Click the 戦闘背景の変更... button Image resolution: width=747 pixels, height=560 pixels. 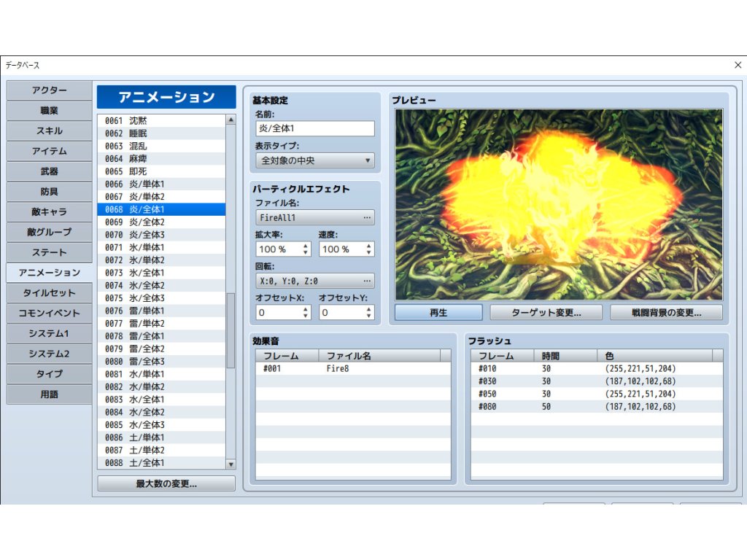coord(666,313)
